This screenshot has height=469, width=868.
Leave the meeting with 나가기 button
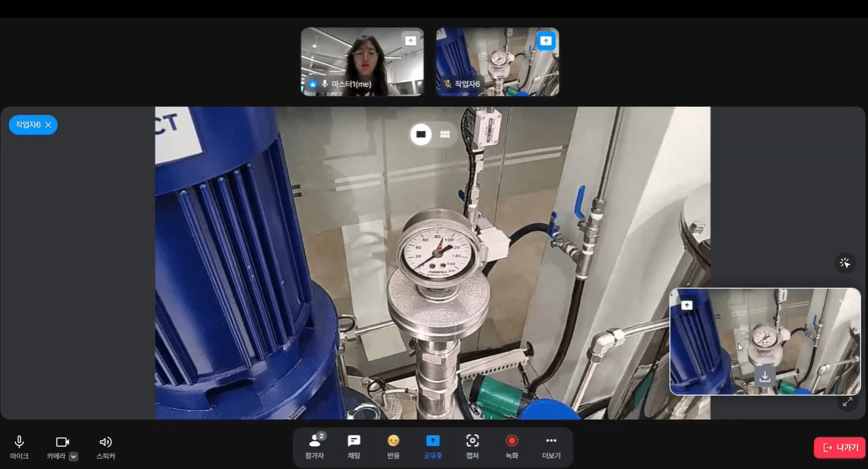[x=840, y=447]
